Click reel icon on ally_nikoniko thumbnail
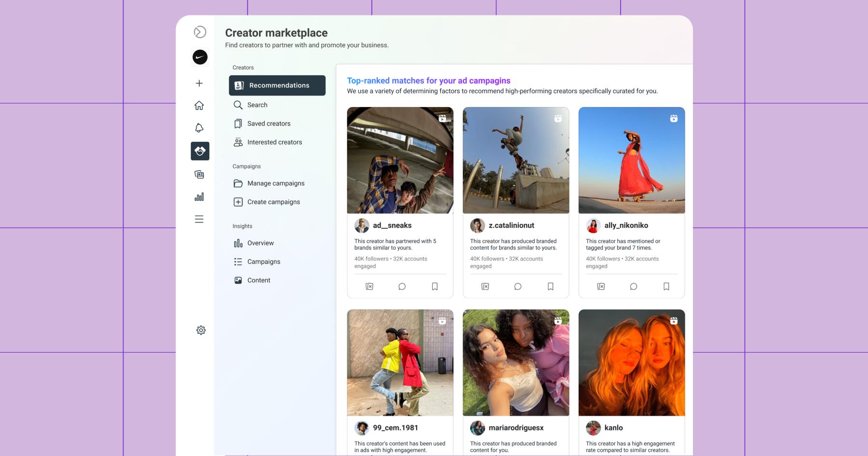The image size is (868, 456). [x=674, y=118]
